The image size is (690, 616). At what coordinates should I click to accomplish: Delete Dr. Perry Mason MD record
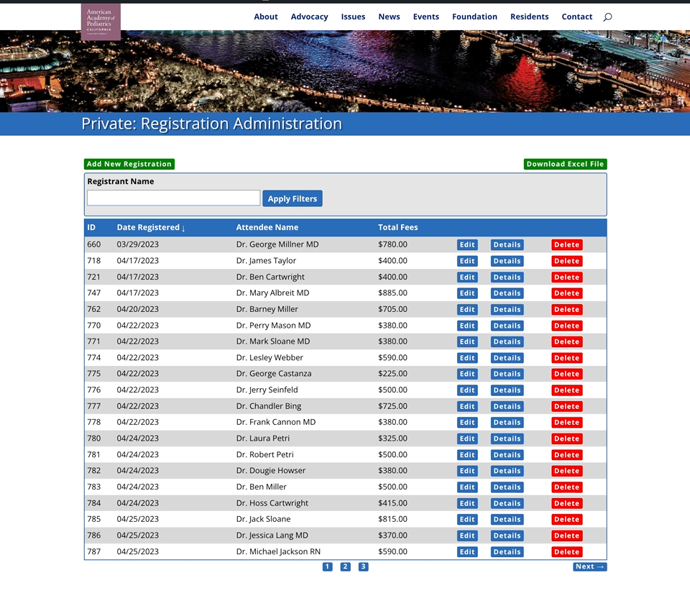(x=567, y=326)
